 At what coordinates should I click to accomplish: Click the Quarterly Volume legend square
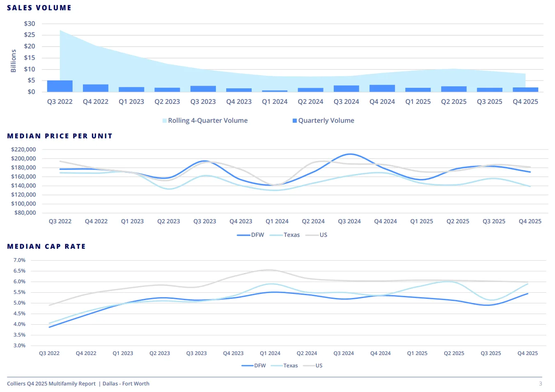[295, 121]
